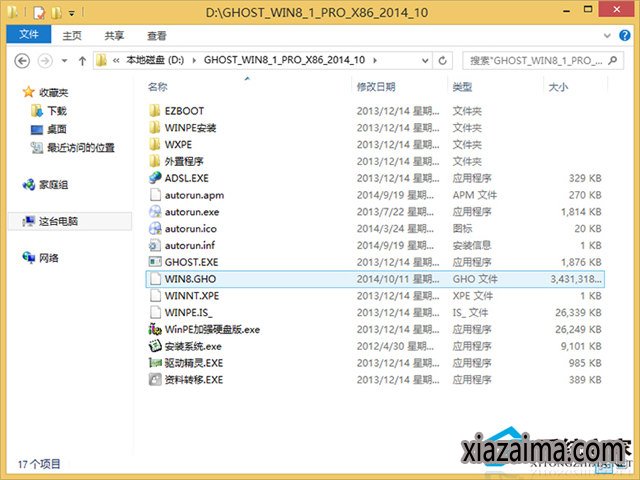Click the 1,876 KB size value

pyautogui.click(x=581, y=262)
